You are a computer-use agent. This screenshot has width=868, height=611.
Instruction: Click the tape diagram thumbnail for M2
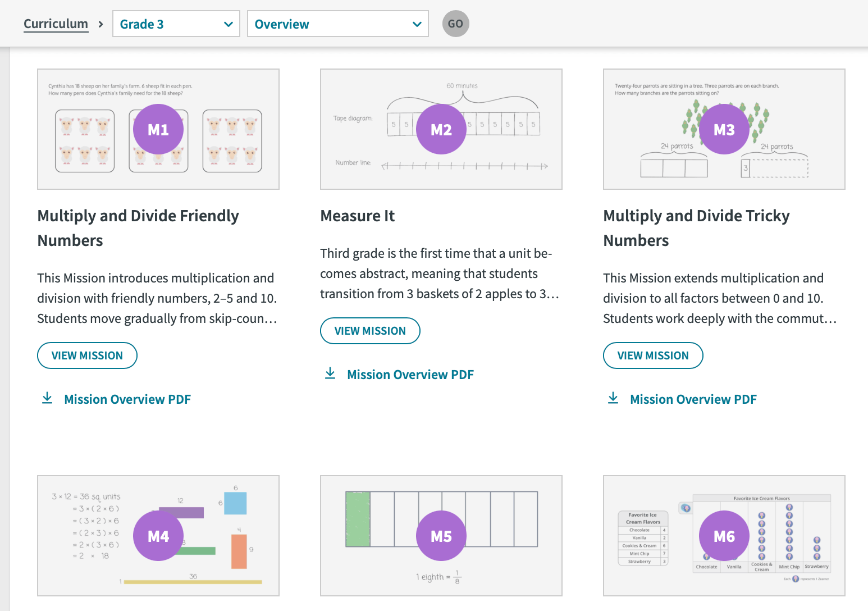click(441, 129)
